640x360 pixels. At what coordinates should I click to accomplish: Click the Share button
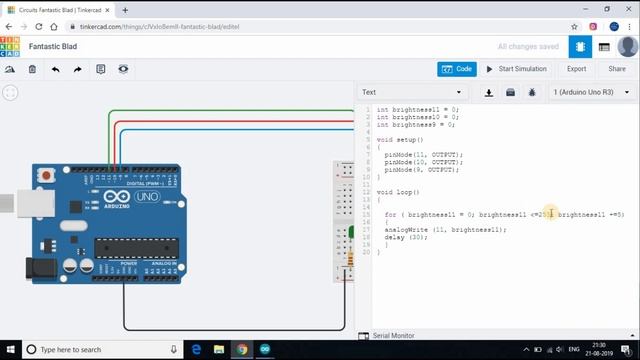[617, 69]
